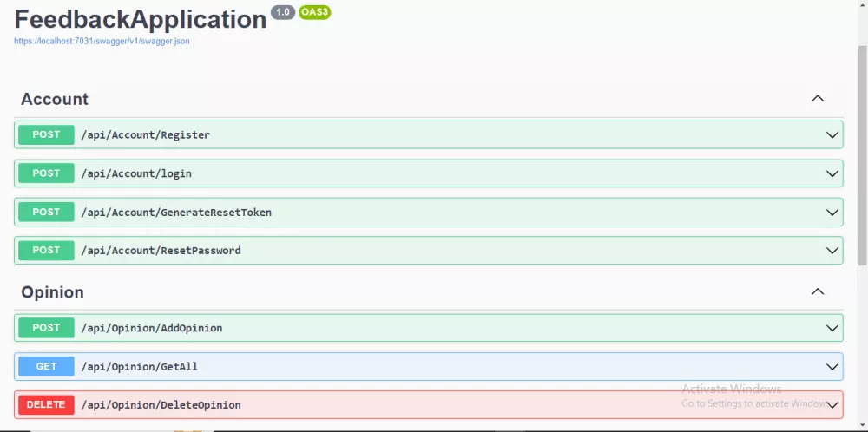This screenshot has width=868, height=432.
Task: Click the DELETE badge for DeleteOpinion
Action: click(46, 405)
